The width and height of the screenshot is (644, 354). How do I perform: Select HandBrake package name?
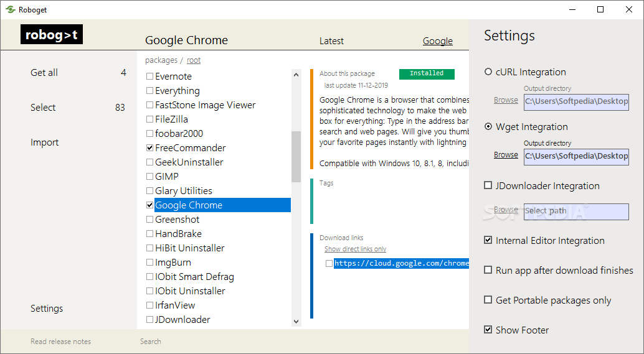click(178, 234)
